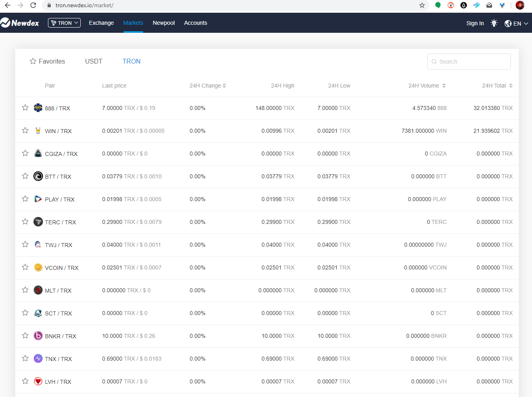
Task: Open the Accounts menu item
Action: pyautogui.click(x=195, y=23)
